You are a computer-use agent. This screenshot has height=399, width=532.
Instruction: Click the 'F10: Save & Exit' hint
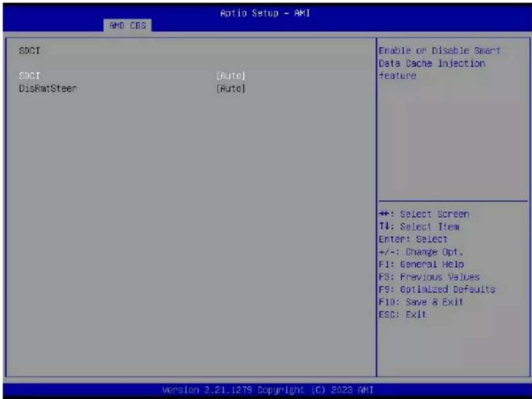(x=421, y=302)
